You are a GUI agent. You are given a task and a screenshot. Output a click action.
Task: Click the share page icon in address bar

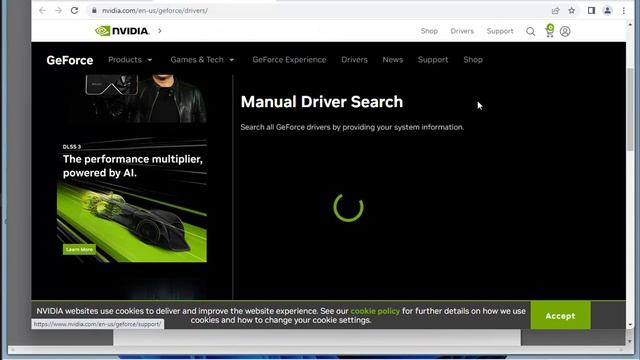[x=555, y=11]
